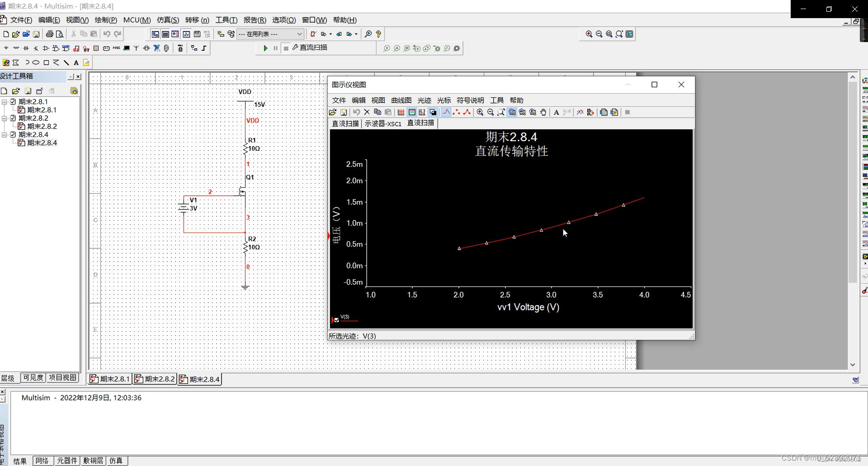868x466 pixels.
Task: Select the ellipse drawing tool
Action: click(x=36, y=62)
